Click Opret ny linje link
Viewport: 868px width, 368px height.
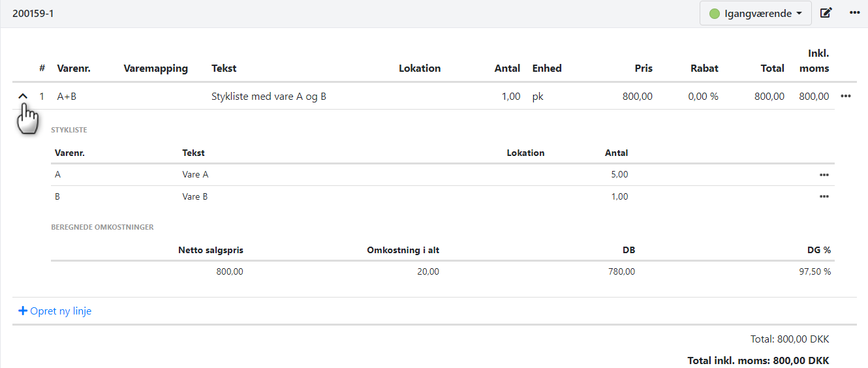(x=61, y=311)
